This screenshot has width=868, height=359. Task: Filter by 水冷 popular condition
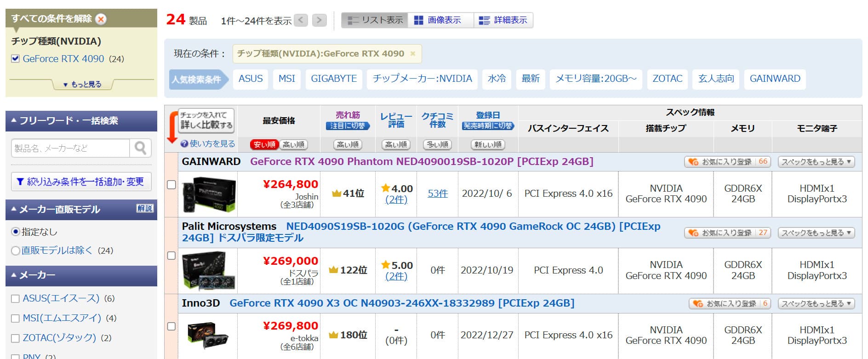coord(497,79)
